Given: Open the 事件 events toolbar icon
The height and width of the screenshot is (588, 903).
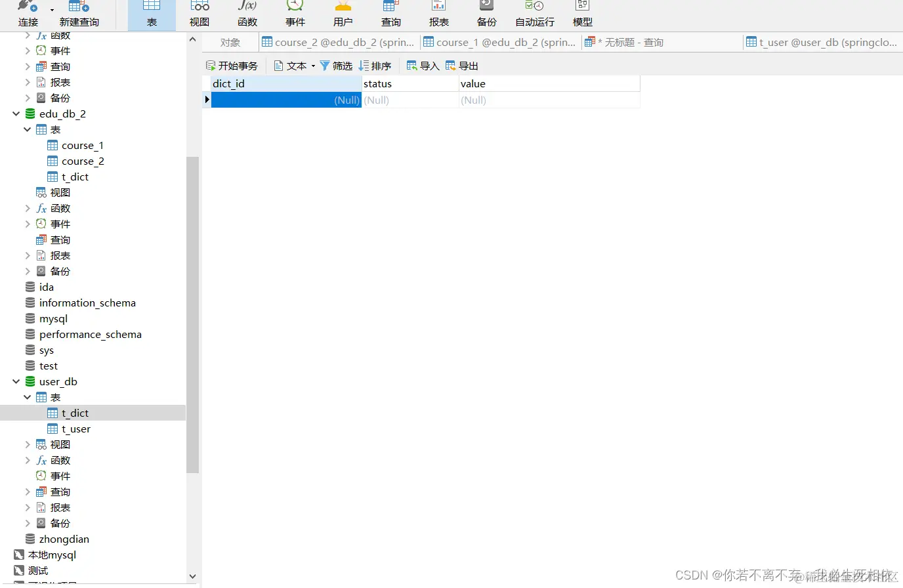Looking at the screenshot, I should [295, 14].
